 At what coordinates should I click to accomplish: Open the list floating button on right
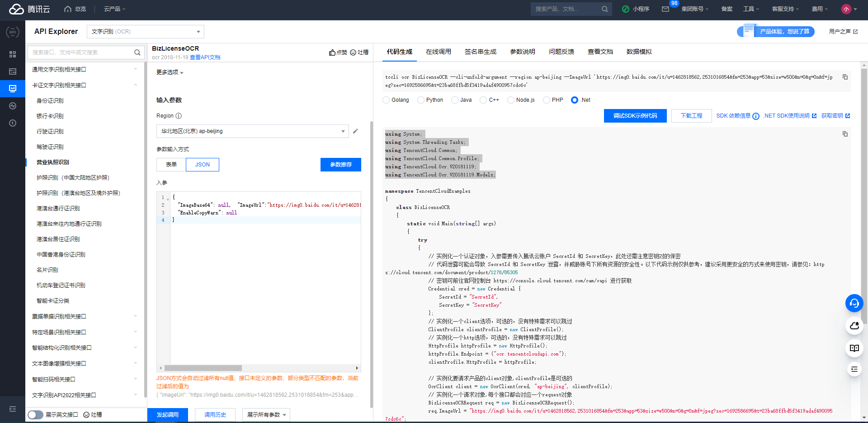[854, 369]
